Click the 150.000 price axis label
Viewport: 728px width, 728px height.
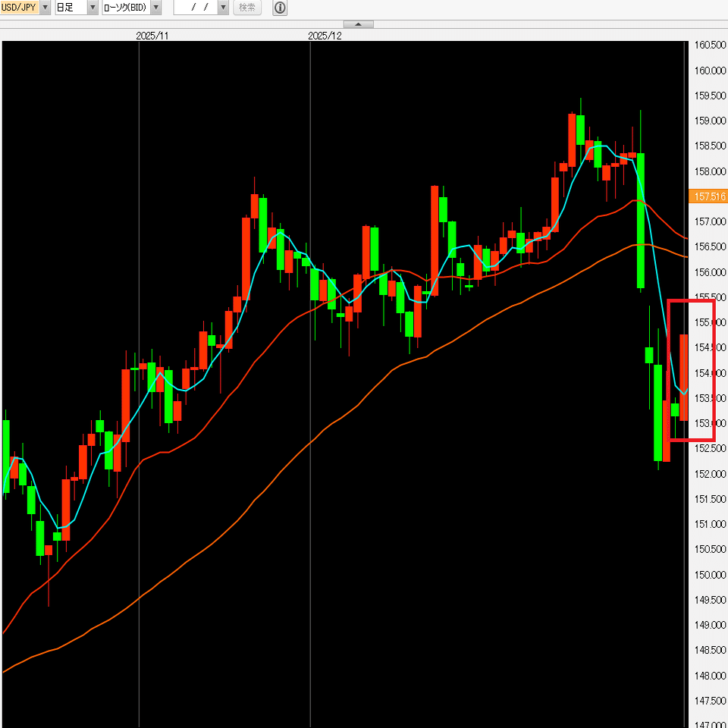click(710, 575)
